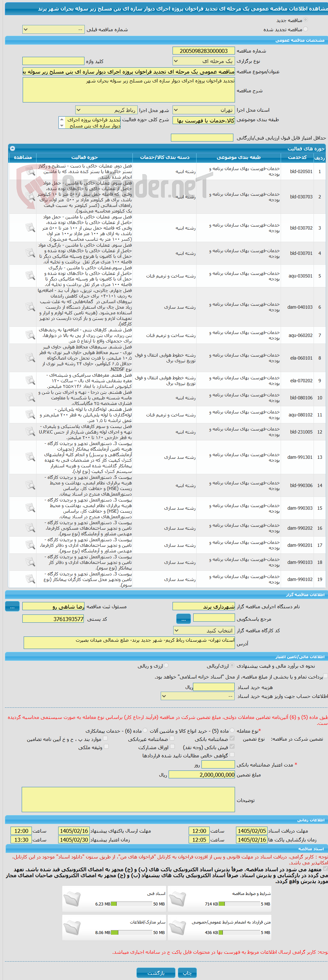Viewport: 328px width, 980px height.
Task: Click the توضیحات text area
Action: [128, 799]
